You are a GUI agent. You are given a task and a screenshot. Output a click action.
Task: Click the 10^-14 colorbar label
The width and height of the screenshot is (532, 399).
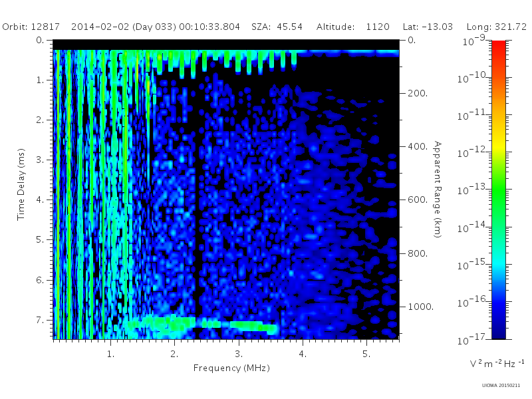(x=473, y=227)
